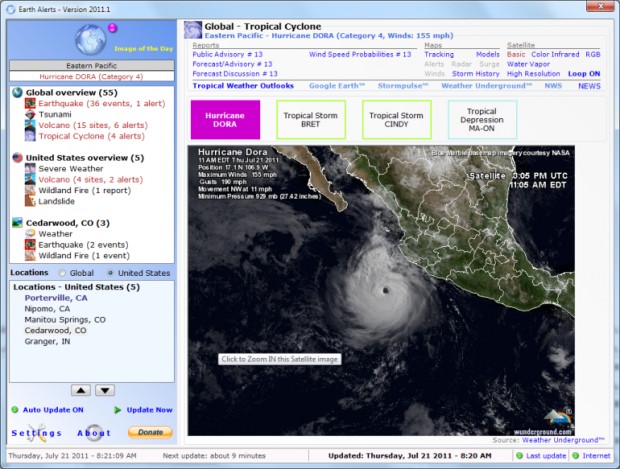Click the green Auto Update status dot
This screenshot has height=469, width=620.
pos(15,410)
